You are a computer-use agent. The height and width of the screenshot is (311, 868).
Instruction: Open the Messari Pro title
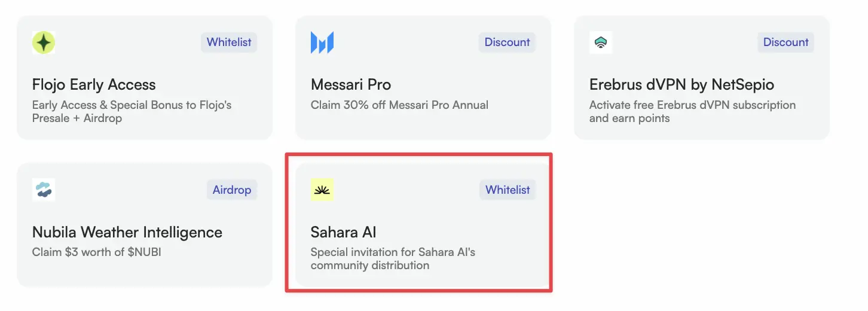(x=351, y=85)
